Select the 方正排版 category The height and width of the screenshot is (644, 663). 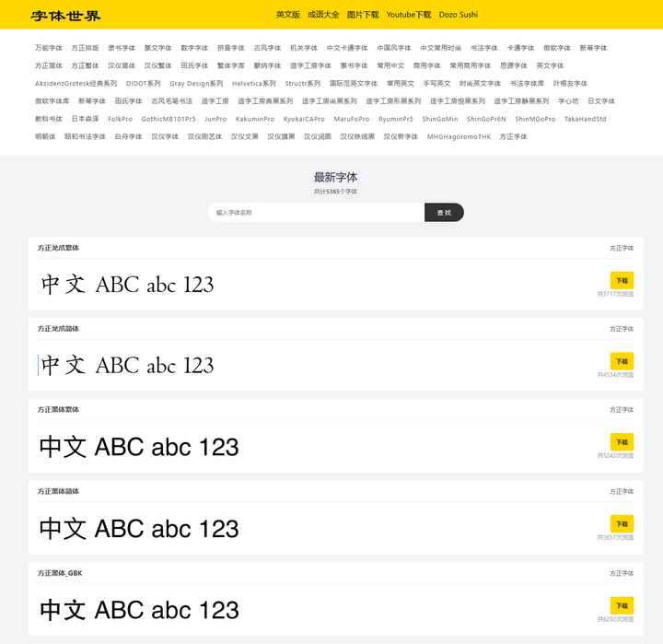(x=85, y=48)
